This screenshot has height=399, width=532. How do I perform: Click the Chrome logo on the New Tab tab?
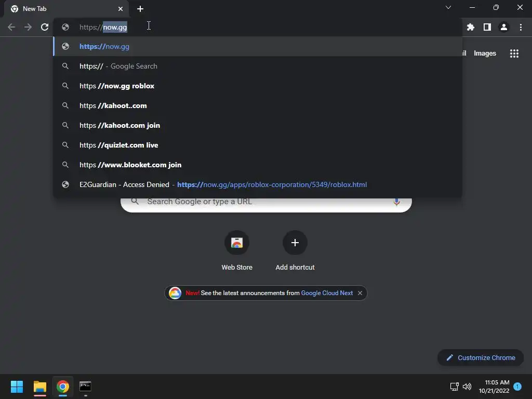point(14,9)
